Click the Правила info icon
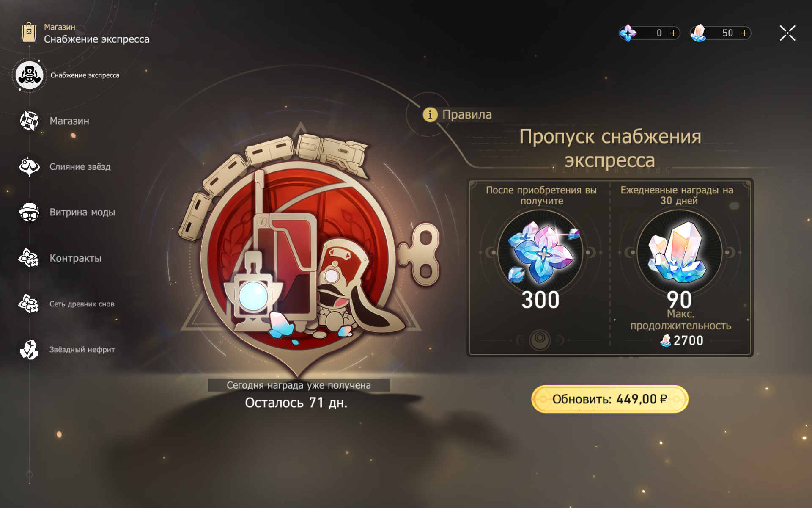The height and width of the screenshot is (508, 812). point(430,114)
